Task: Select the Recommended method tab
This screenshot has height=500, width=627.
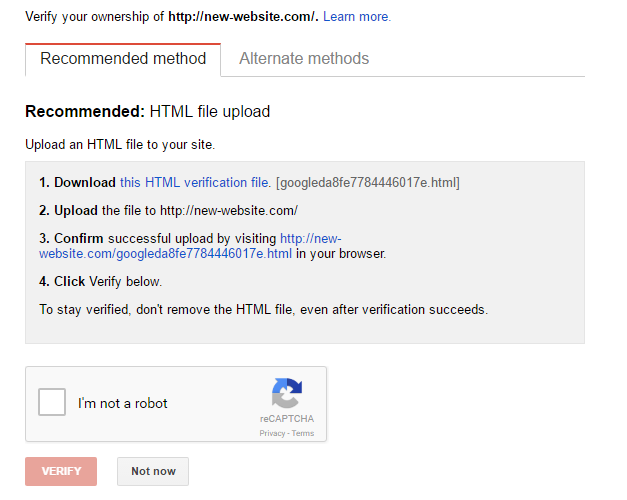Action: coord(123,59)
